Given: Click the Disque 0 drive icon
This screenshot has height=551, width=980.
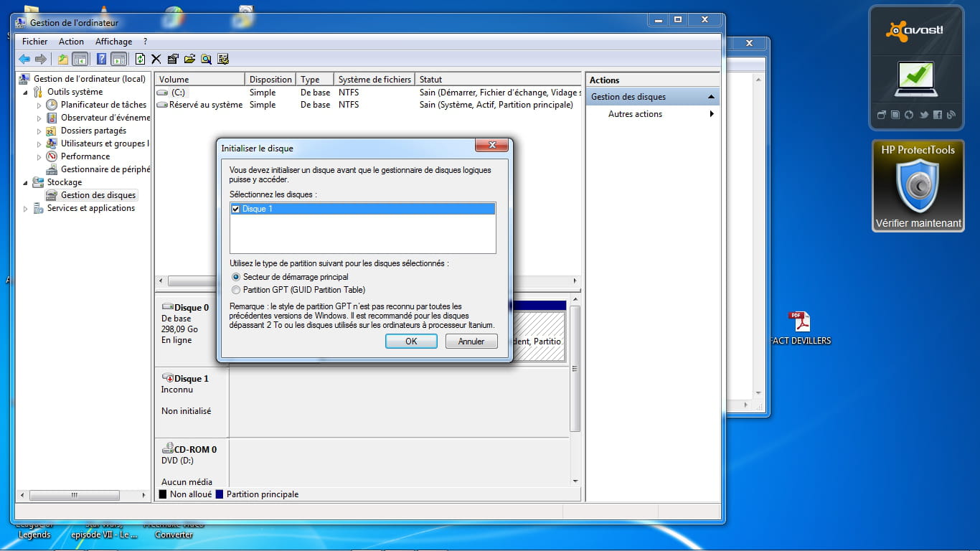Looking at the screenshot, I should click(168, 307).
